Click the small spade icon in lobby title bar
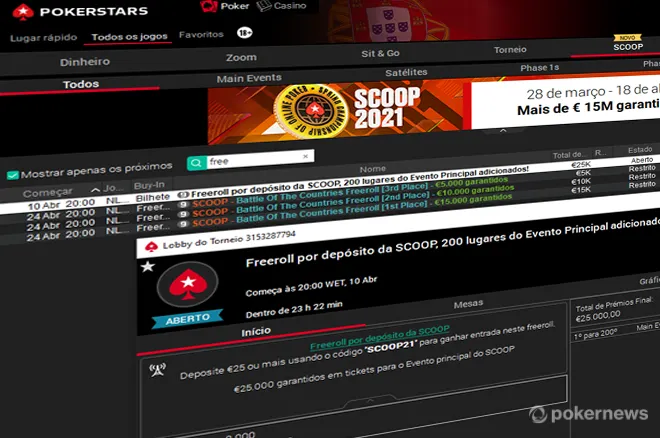This screenshot has width=660, height=438. pos(151,247)
